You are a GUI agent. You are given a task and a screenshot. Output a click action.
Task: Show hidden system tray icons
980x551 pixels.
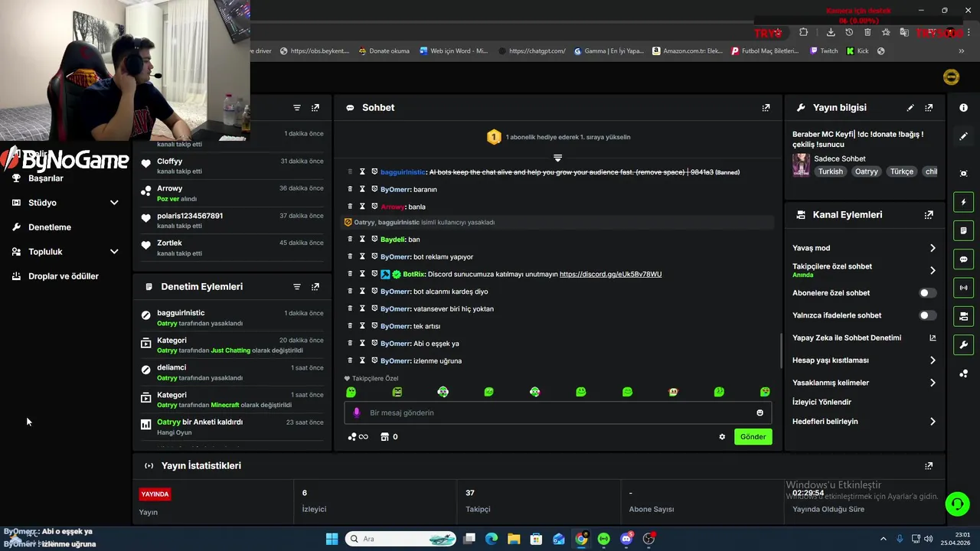click(x=883, y=539)
